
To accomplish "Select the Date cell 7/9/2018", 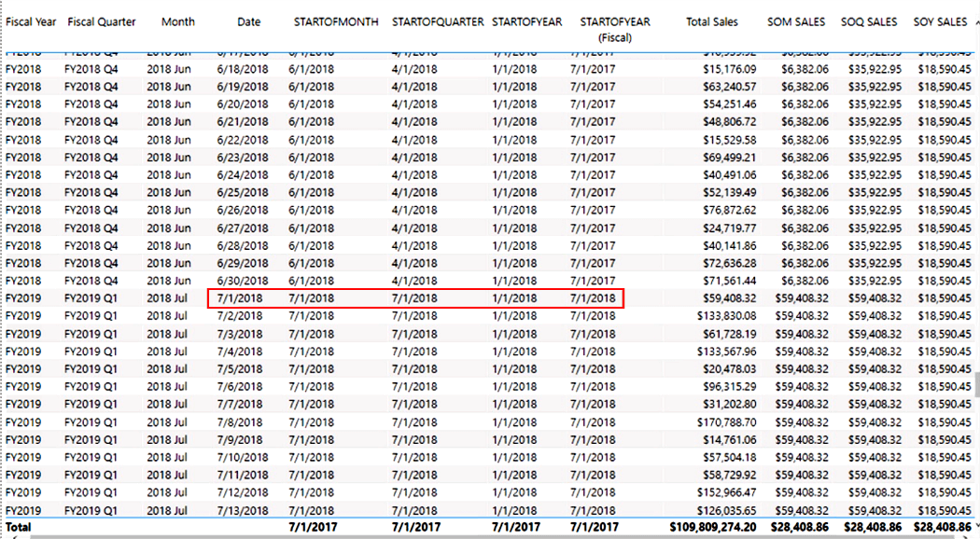I will click(x=240, y=439).
